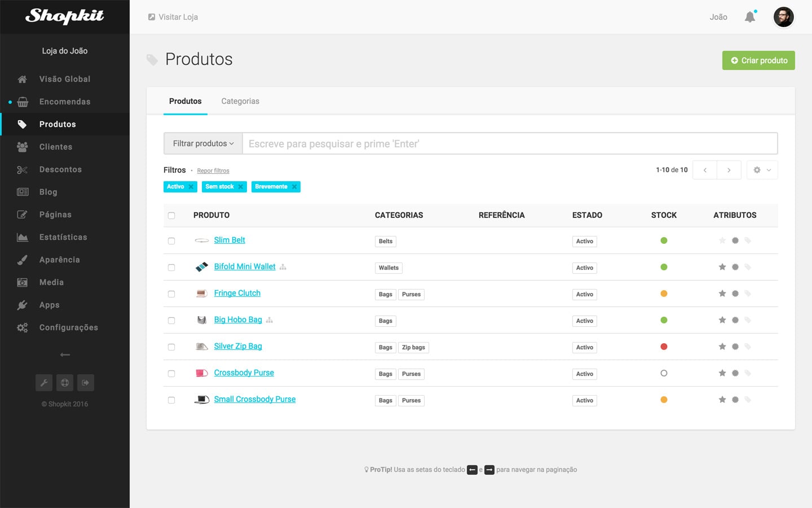Click the green stock indicator for Bifold Mini Wallet

point(664,267)
